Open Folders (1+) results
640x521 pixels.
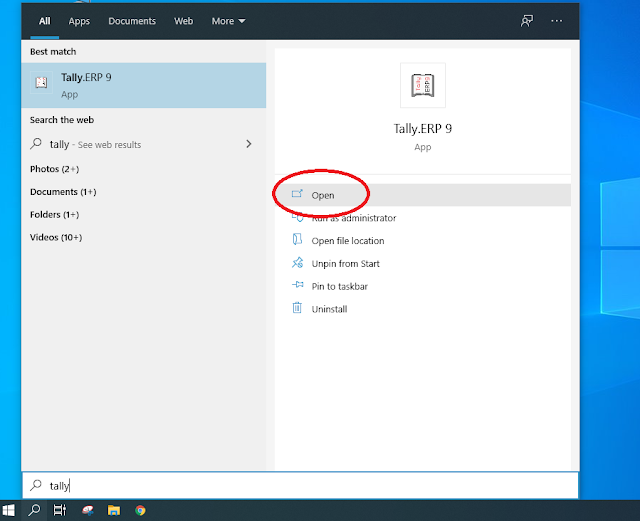point(54,215)
